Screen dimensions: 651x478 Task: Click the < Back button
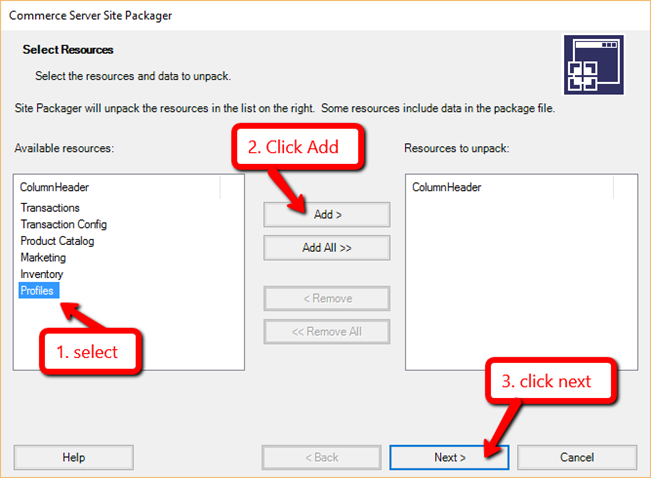pos(321,457)
